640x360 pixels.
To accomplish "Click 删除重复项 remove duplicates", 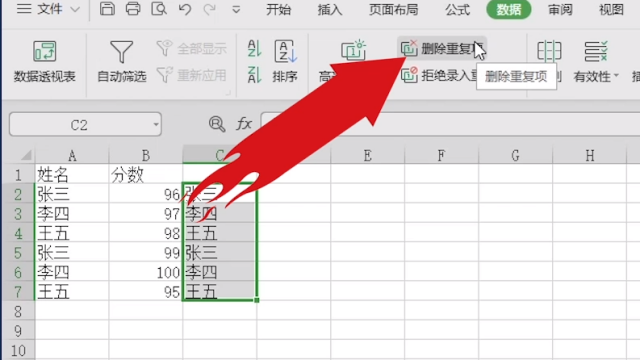I will [x=442, y=49].
